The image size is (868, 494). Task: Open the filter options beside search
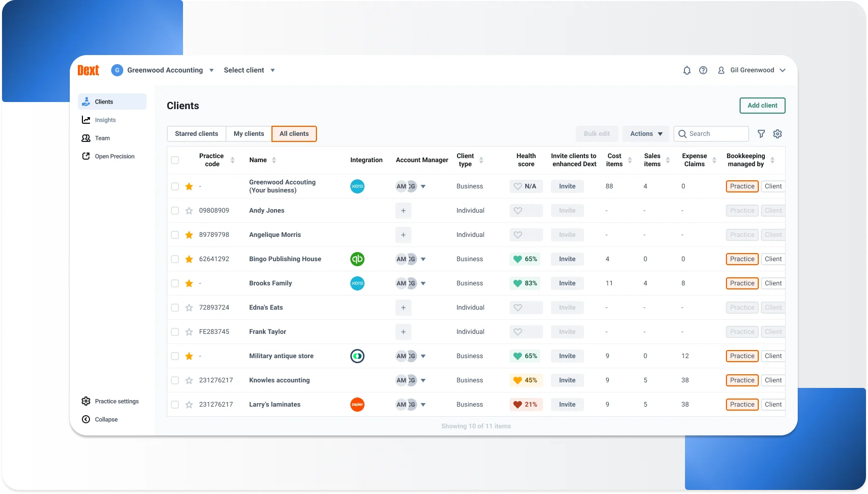click(x=761, y=133)
